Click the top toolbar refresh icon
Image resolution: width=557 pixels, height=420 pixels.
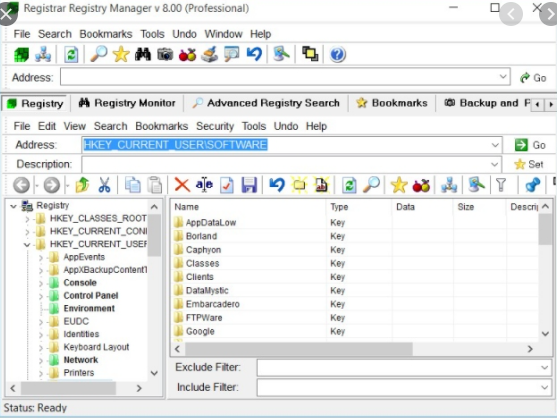pyautogui.click(x=71, y=55)
